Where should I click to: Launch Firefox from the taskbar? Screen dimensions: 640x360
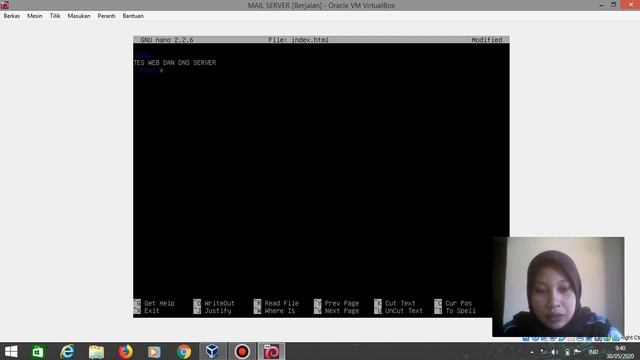tap(126, 351)
